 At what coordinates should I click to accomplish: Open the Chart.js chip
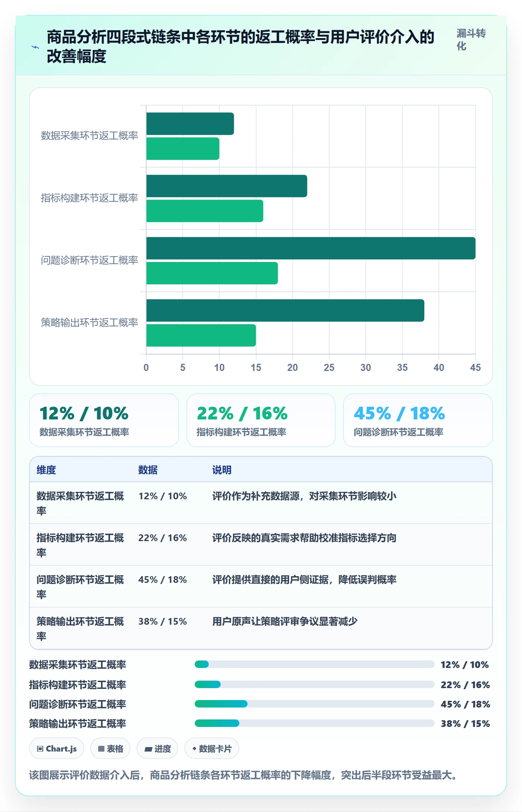click(x=57, y=748)
